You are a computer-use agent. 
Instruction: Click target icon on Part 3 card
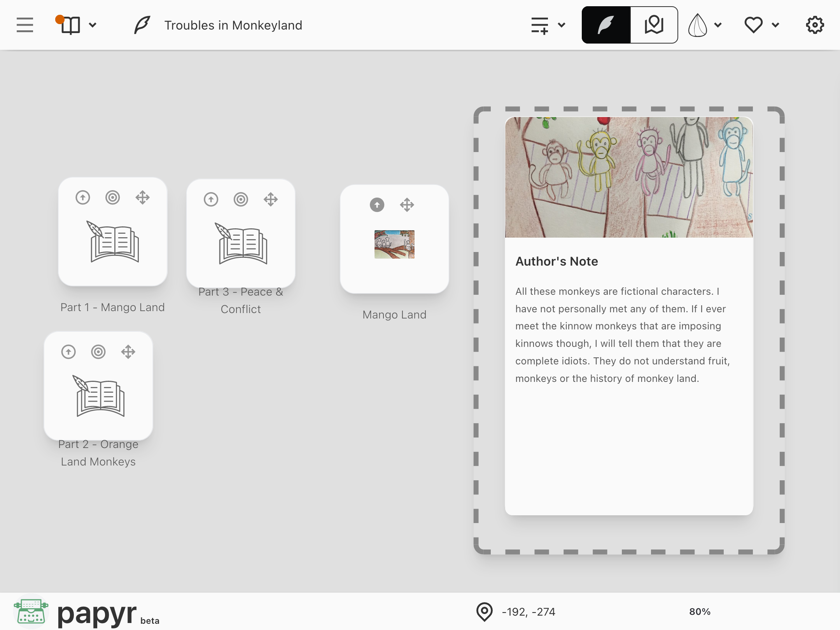click(241, 199)
